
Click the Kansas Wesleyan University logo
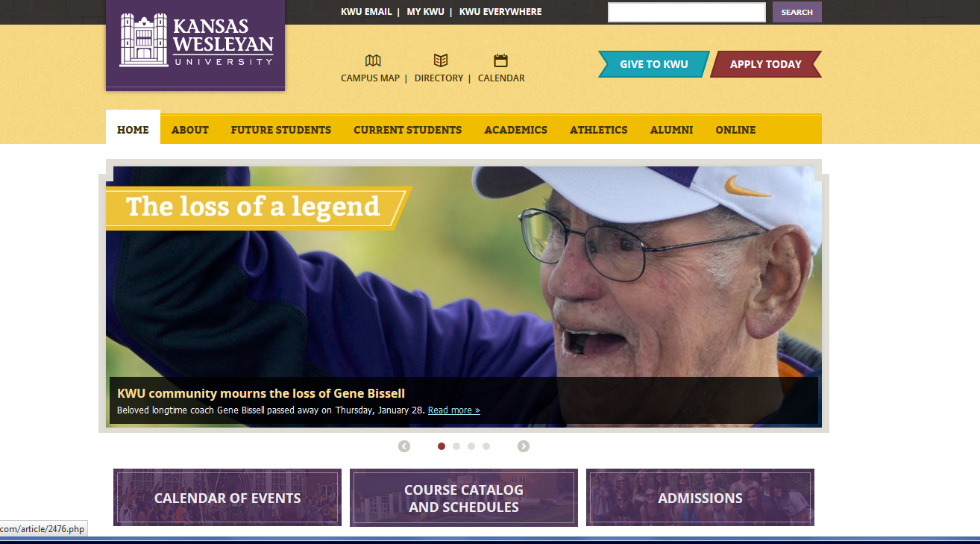click(195, 43)
